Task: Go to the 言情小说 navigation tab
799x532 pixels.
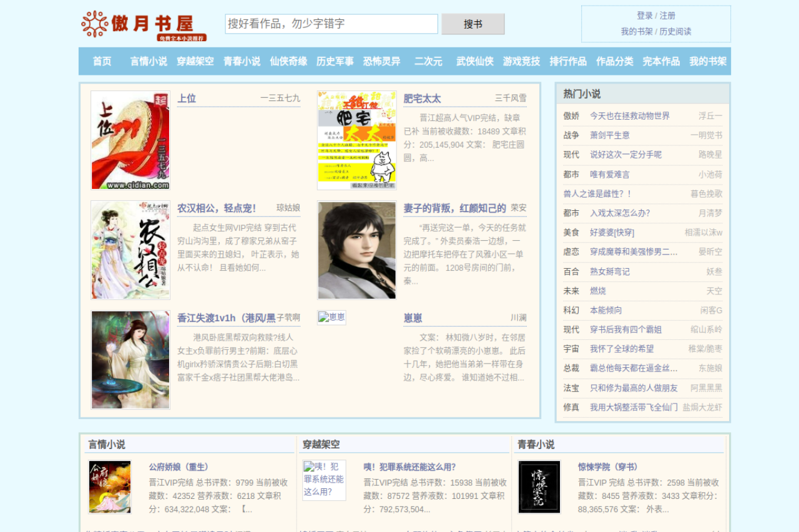Action: point(149,61)
